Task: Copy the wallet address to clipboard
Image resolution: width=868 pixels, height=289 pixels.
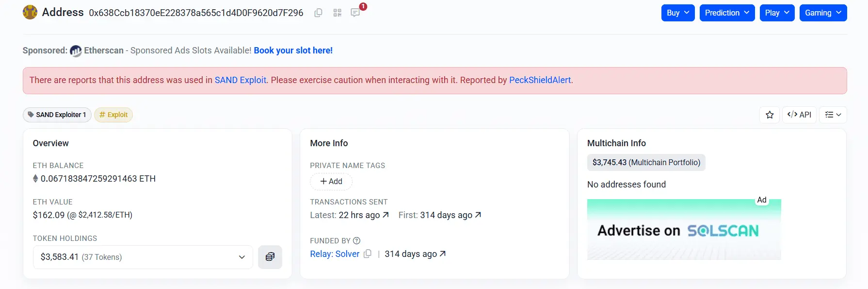Action: (318, 13)
